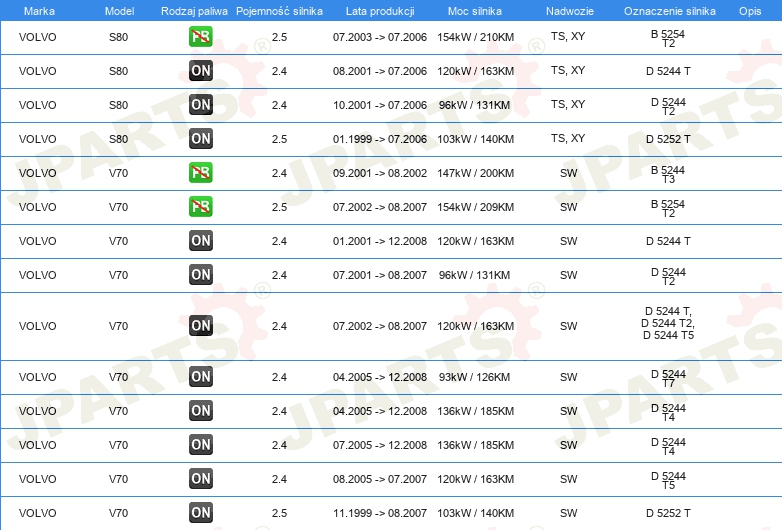Click the Rodzaj paliwa column header
Viewport: 782px width, 530px height.
click(194, 10)
